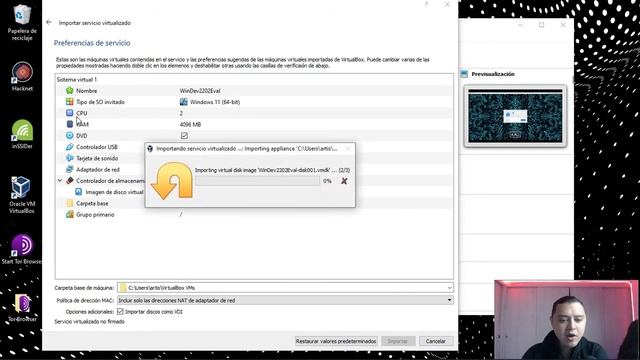
Task: Click the VirtualBox icon in progress dialog title
Action: [x=150, y=149]
